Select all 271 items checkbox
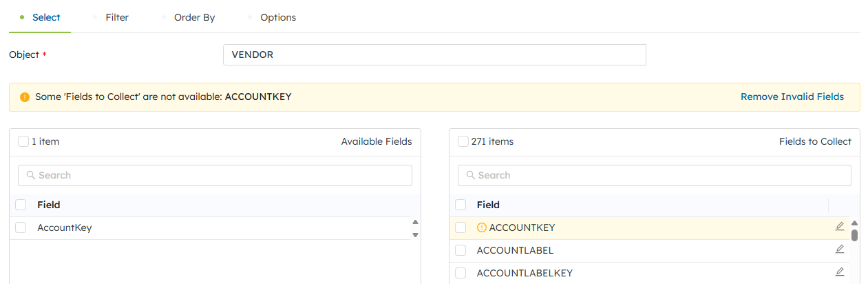 [x=463, y=141]
